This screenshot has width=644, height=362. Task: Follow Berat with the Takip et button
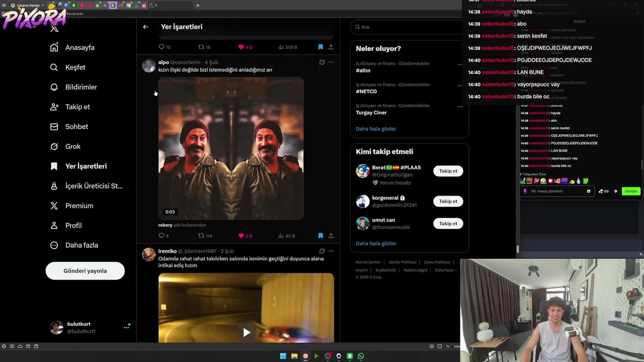[448, 171]
